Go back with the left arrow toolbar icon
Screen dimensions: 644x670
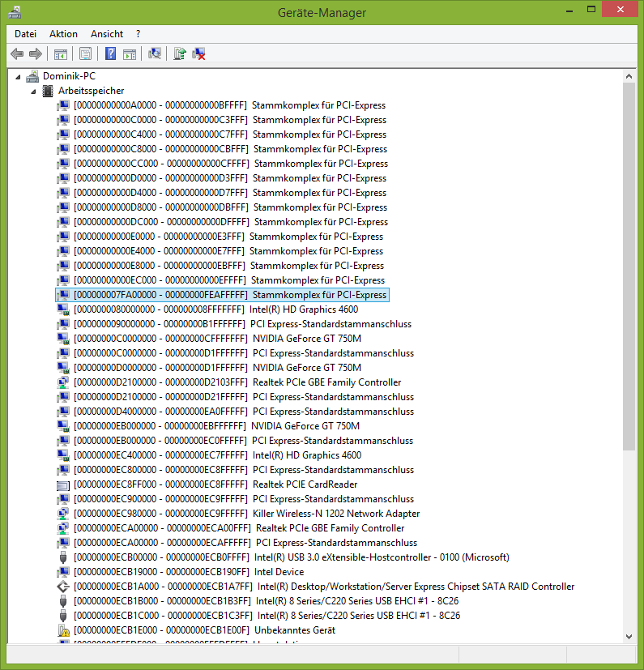(17, 53)
